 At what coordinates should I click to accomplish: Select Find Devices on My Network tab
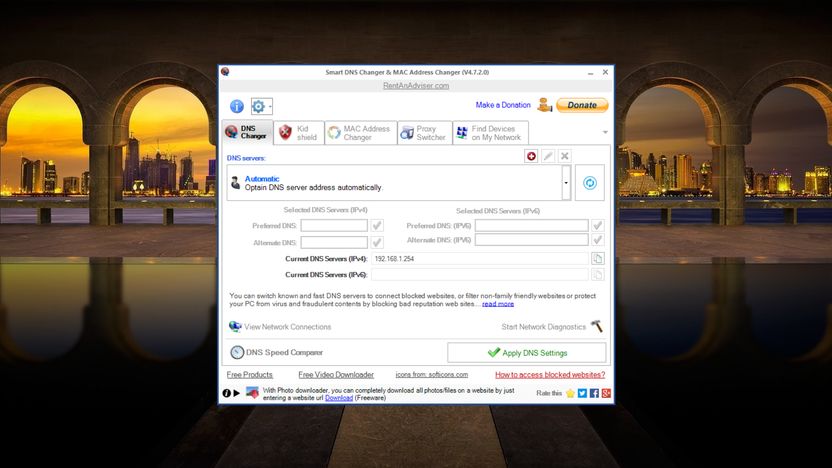click(x=490, y=133)
